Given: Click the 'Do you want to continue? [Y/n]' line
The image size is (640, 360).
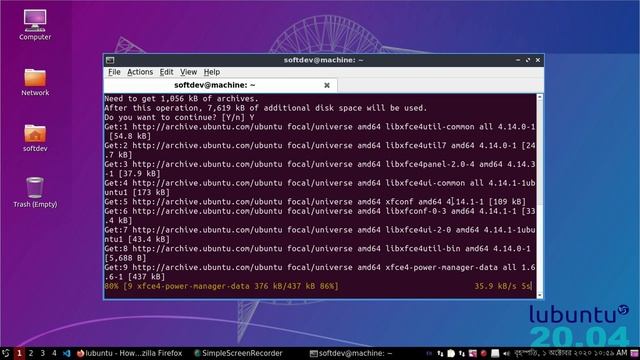Looking at the screenshot, I should (x=180, y=118).
